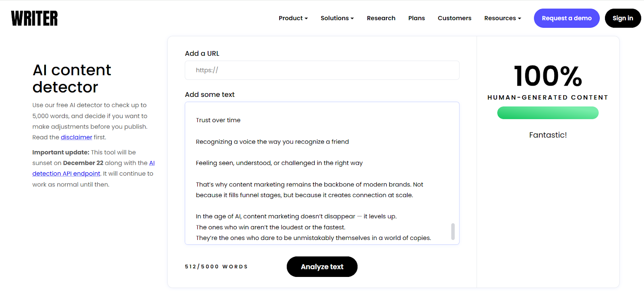This screenshot has height=291, width=644.
Task: Click the 'Trust over time' line
Action: coord(218,120)
